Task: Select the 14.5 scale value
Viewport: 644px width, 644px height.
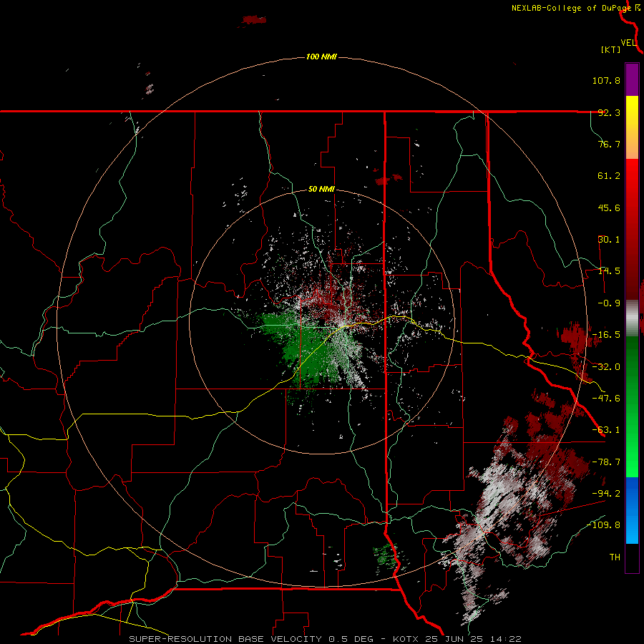Action: pyautogui.click(x=609, y=271)
